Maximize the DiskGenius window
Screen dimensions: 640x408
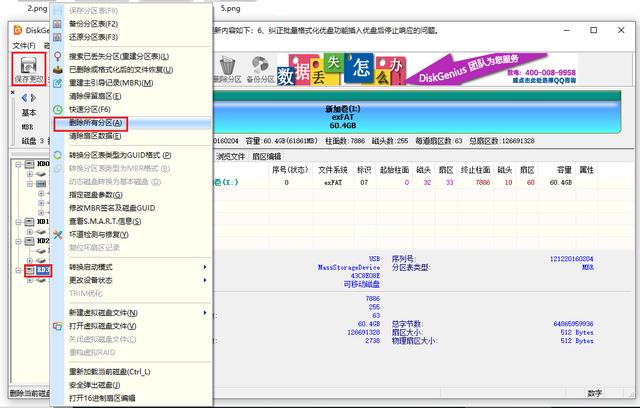tap(594, 30)
